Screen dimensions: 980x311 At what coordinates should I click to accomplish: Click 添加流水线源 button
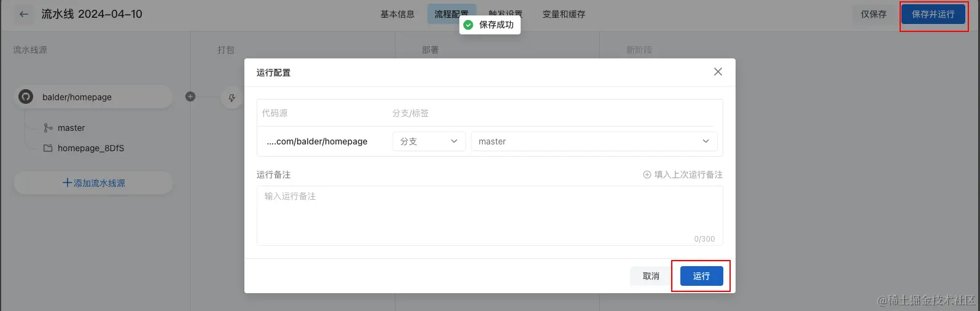pos(93,183)
